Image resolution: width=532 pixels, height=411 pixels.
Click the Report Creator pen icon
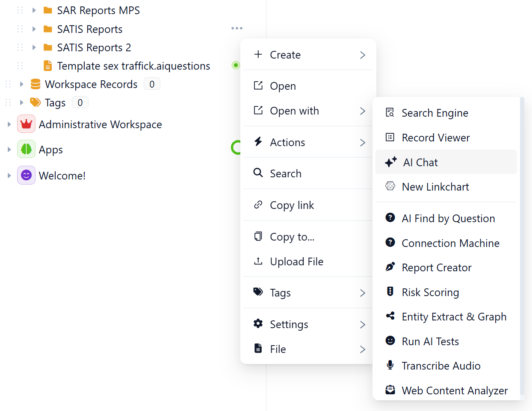[x=390, y=267]
